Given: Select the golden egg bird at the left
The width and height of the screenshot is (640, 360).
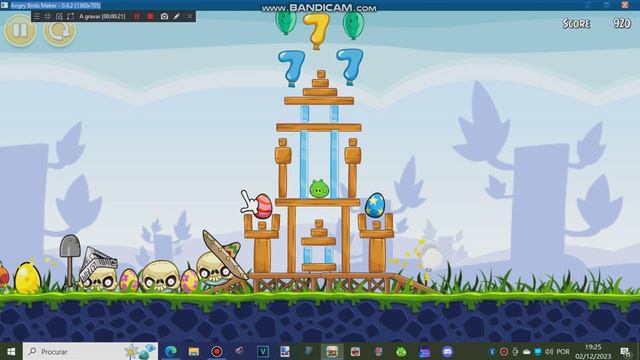Looking at the screenshot, I should [x=27, y=278].
